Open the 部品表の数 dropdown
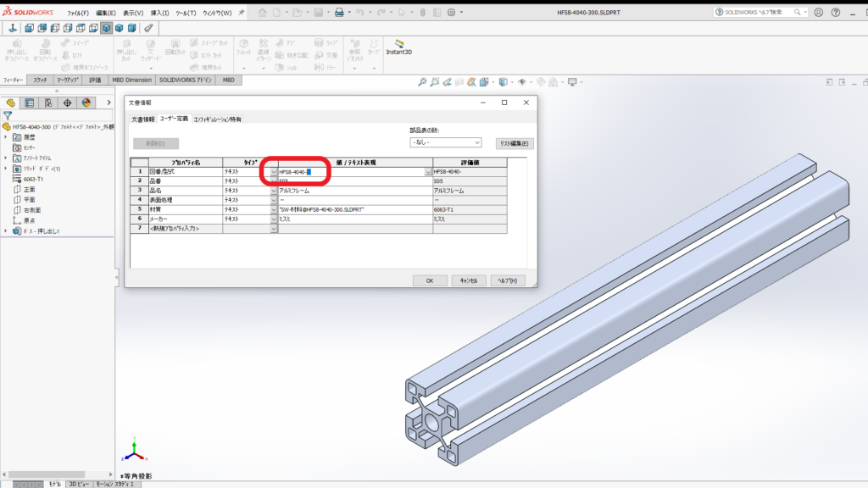Viewport: 868px width, 488px height. pos(445,143)
